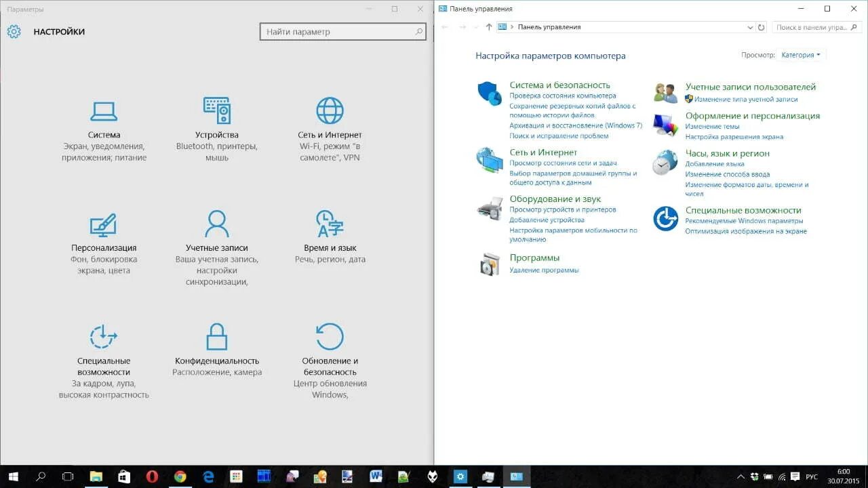Open Время и язык settings

pyautogui.click(x=330, y=230)
